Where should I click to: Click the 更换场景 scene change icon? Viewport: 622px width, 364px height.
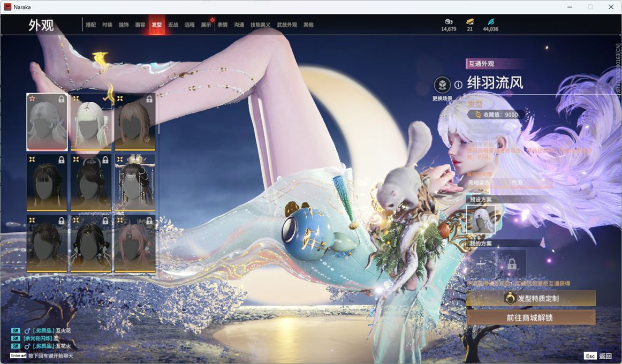442,85
